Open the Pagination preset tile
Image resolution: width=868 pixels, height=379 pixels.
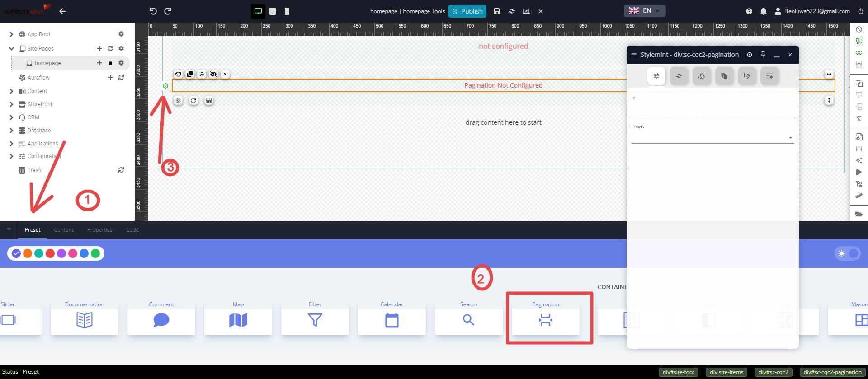click(546, 320)
